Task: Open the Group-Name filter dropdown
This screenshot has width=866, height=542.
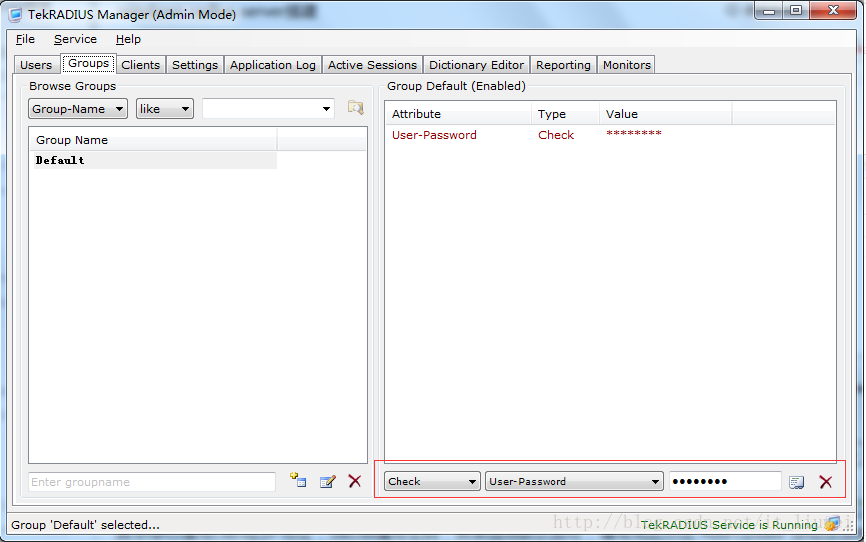Action: tap(78, 109)
